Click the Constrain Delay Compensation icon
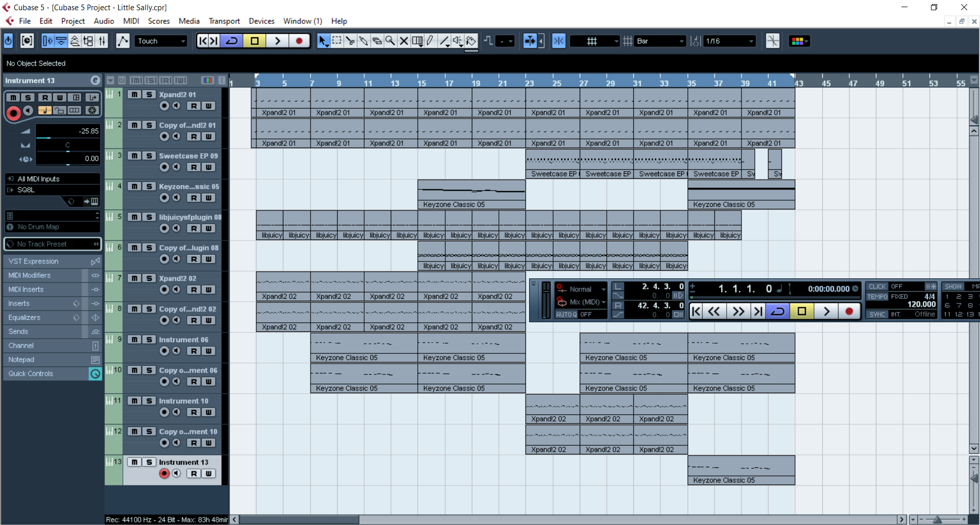Image resolution: width=980 pixels, height=525 pixels. coord(27,41)
